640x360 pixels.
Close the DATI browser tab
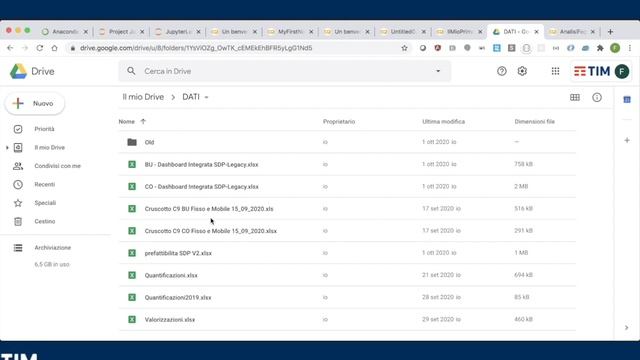[x=536, y=32]
